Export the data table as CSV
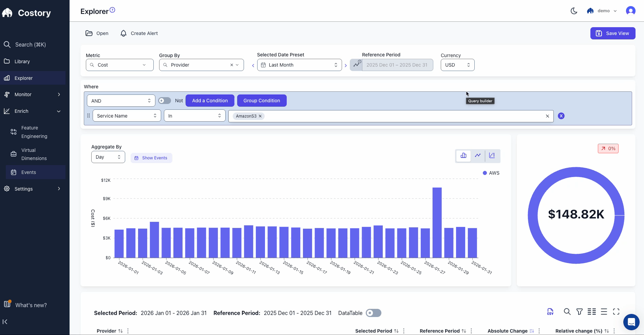Image resolution: width=644 pixels, height=335 pixels. [x=550, y=312]
